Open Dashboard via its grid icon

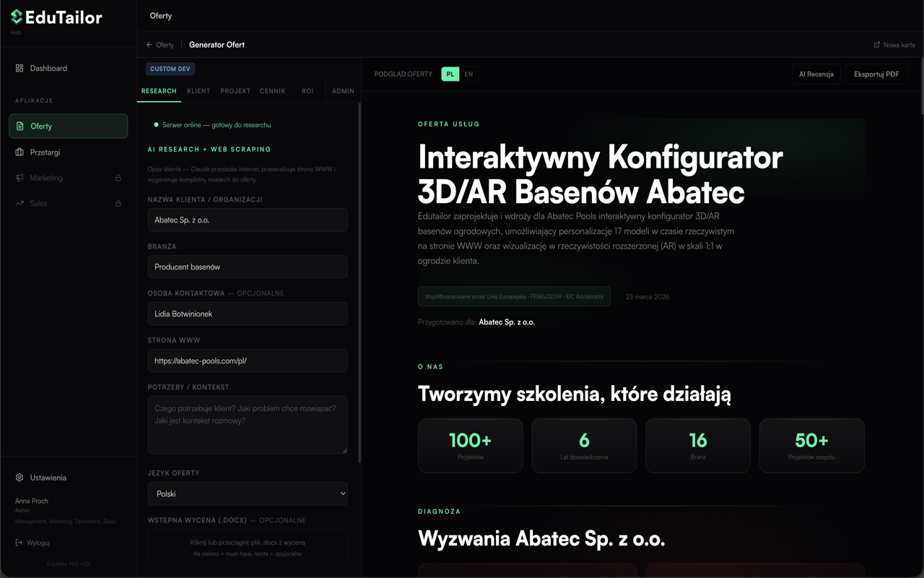pyautogui.click(x=19, y=68)
